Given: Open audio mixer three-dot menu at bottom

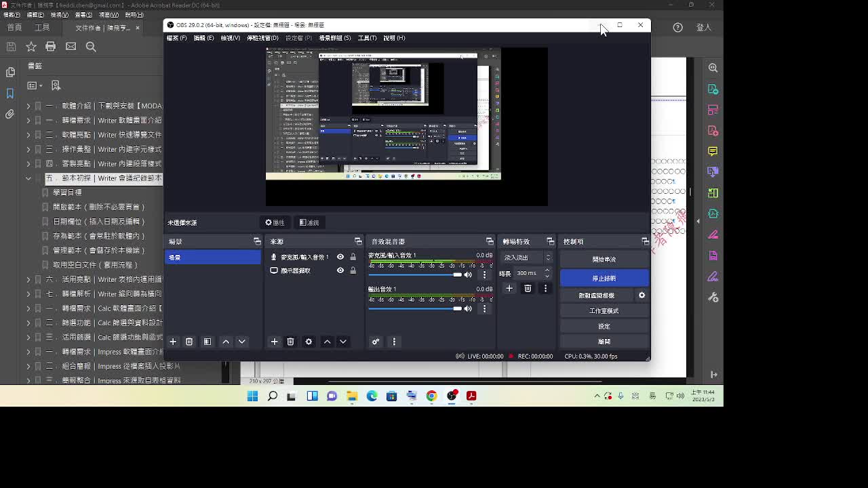Looking at the screenshot, I should (x=394, y=342).
